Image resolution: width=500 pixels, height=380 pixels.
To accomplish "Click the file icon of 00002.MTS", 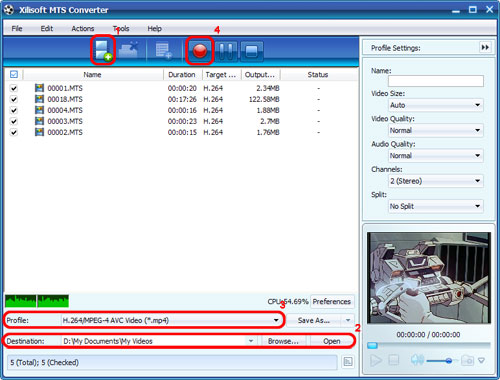I will tap(39, 132).
